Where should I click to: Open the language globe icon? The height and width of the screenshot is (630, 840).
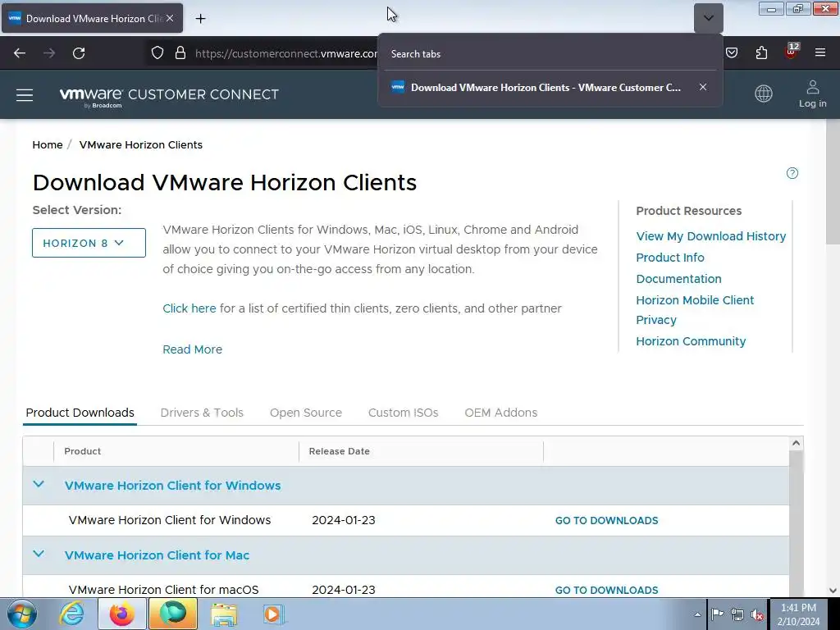click(x=764, y=94)
